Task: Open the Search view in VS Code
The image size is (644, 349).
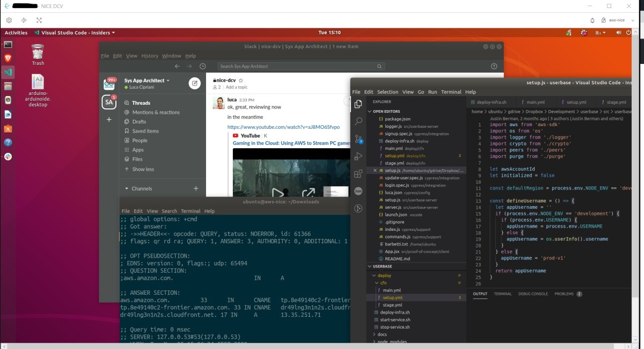Action: tap(358, 121)
